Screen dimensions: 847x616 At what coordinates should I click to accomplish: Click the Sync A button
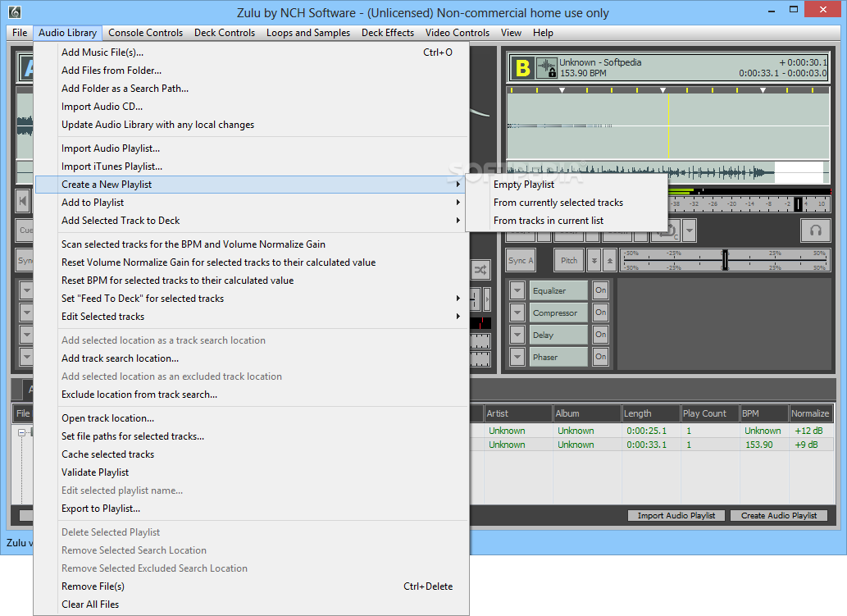pos(521,261)
